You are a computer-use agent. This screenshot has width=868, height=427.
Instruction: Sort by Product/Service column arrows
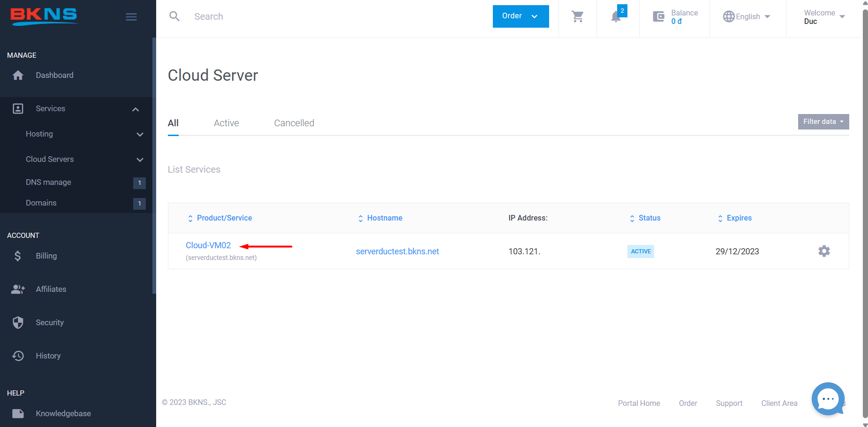(x=190, y=218)
